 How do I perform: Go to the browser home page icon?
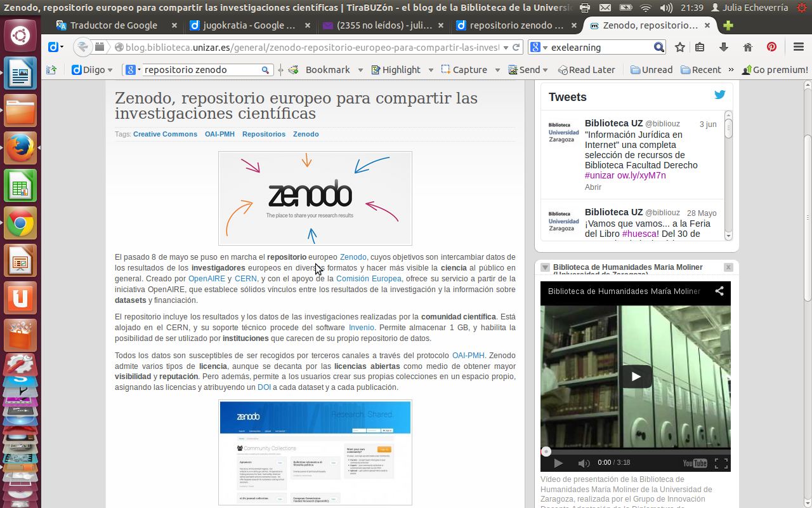(x=747, y=48)
